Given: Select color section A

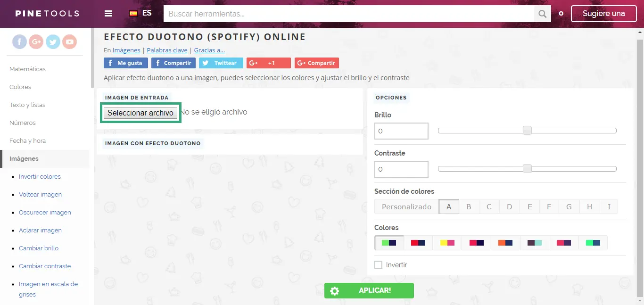Looking at the screenshot, I should coord(449,206).
